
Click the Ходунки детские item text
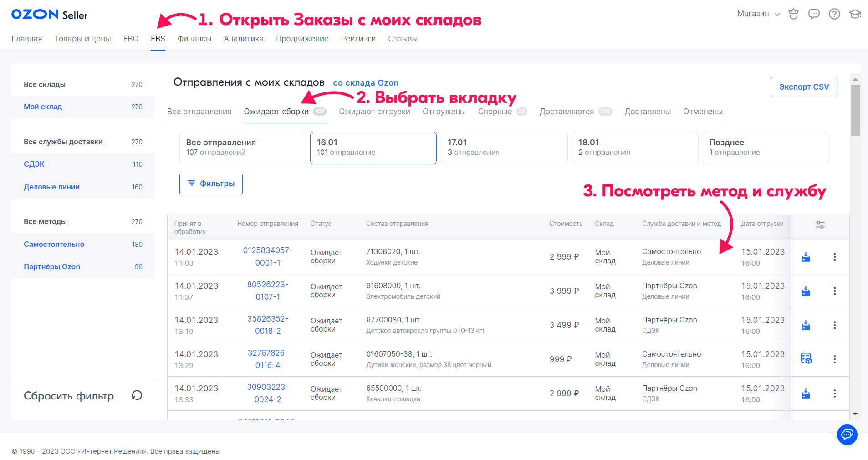click(x=392, y=262)
